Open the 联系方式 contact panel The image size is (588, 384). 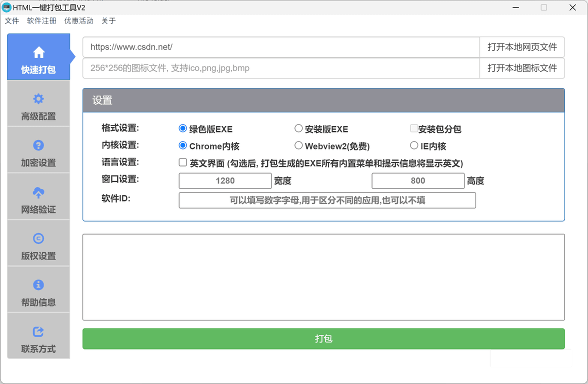pos(38,336)
